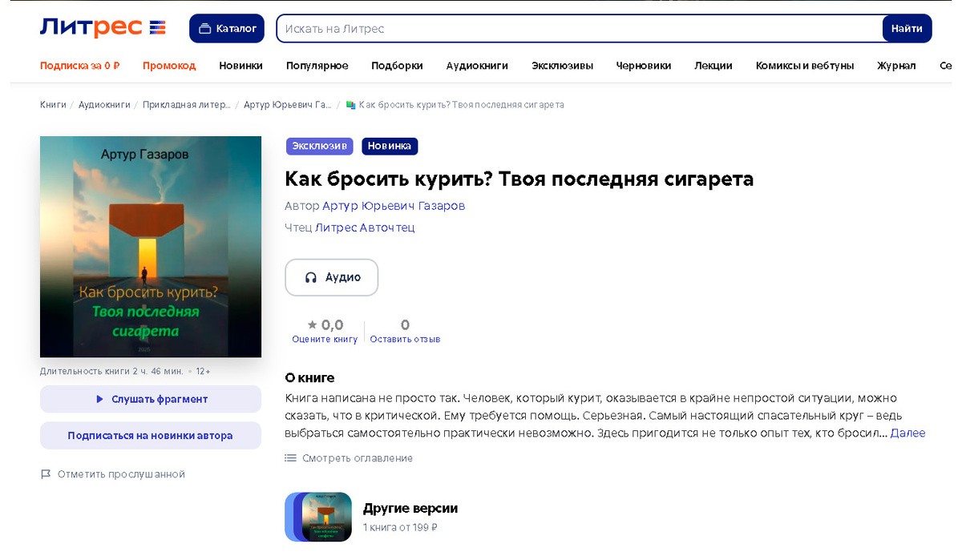
Task: Open Подписка за 0 ₽ offer
Action: pos(79,66)
